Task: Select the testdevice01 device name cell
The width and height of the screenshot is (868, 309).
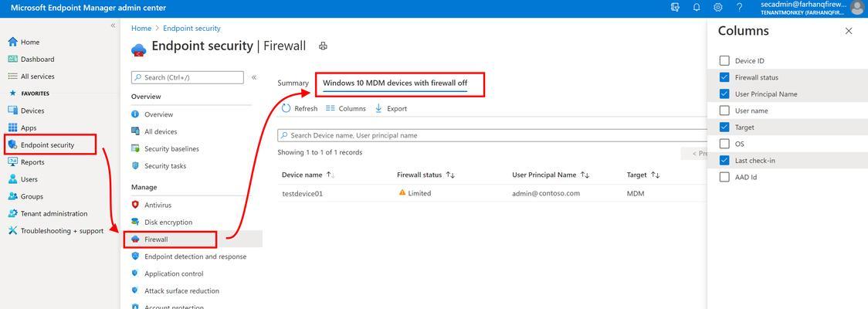Action: tap(302, 193)
